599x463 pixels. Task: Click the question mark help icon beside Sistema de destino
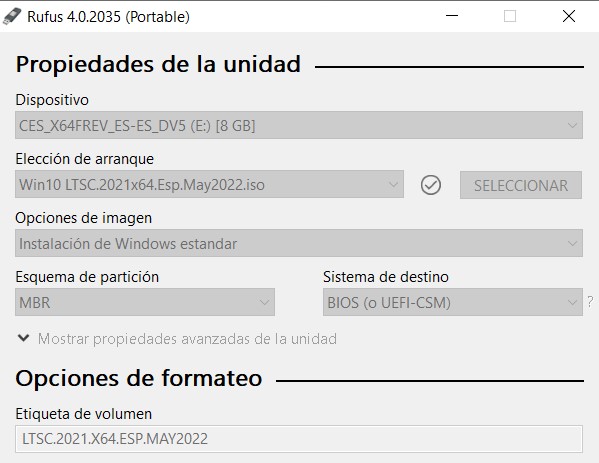(591, 302)
